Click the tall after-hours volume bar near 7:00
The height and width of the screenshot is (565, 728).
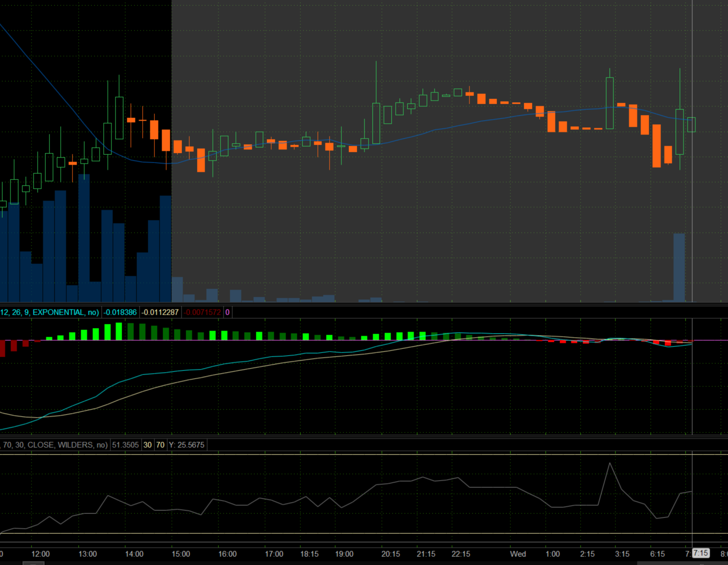(x=679, y=267)
